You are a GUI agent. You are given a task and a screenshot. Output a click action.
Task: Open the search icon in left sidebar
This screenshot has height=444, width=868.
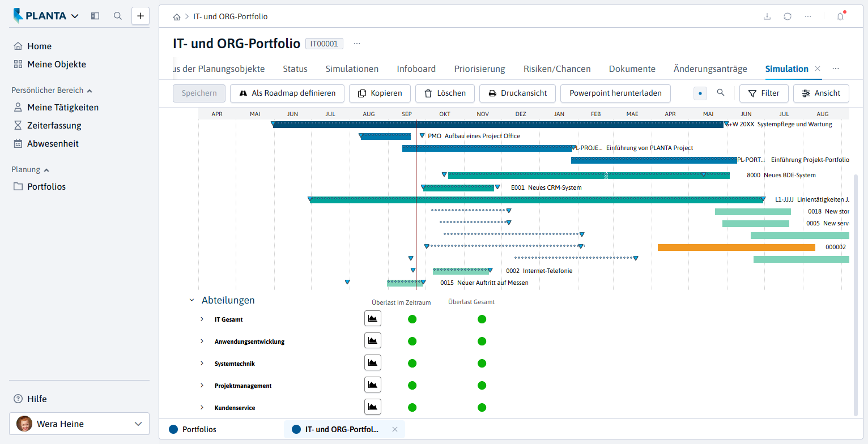tap(118, 16)
